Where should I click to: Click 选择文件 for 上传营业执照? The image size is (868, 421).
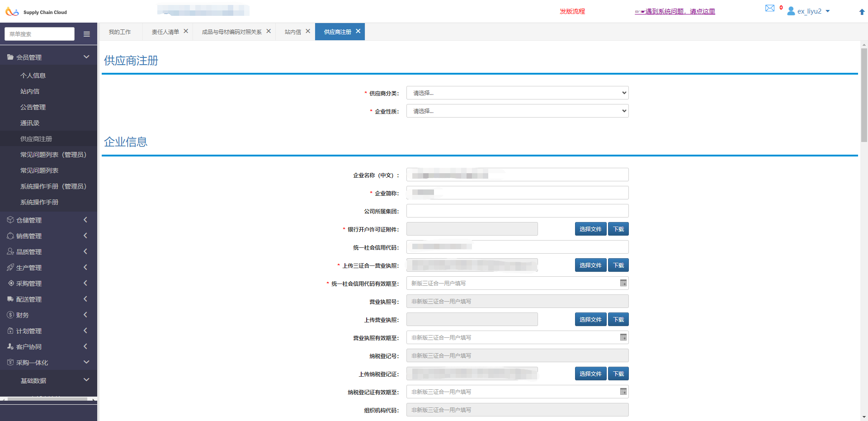[590, 319]
